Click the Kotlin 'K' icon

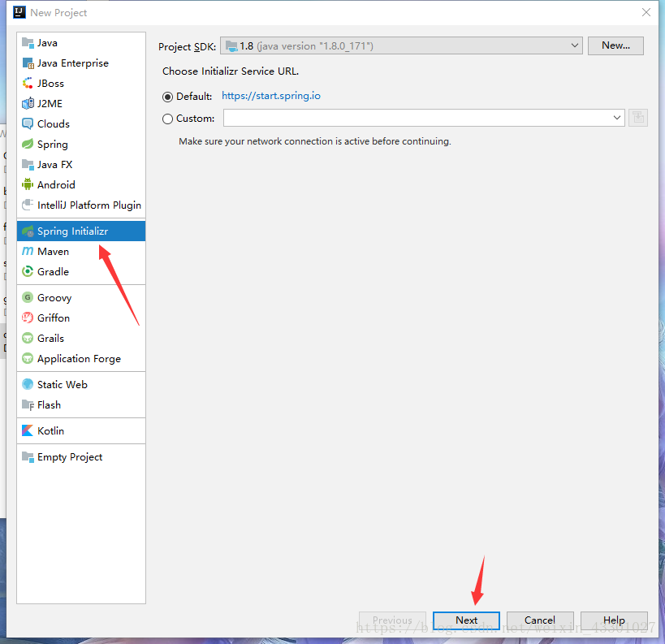tap(28, 430)
